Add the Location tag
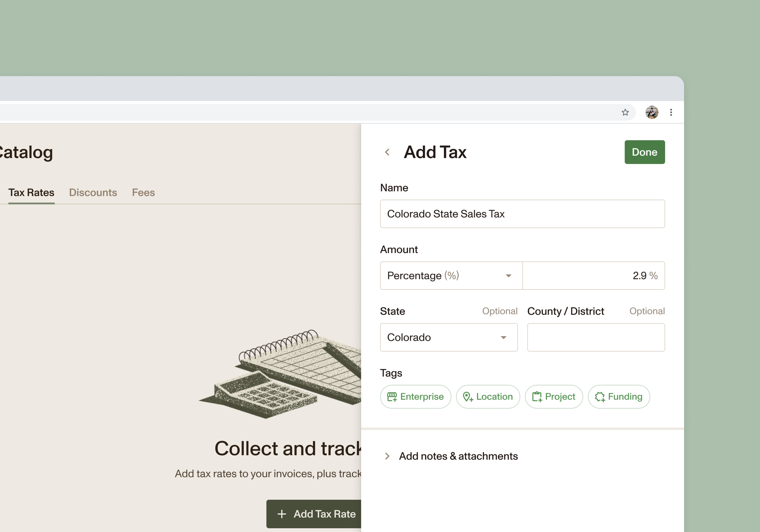Screen dimensions: 760x532 click(x=488, y=397)
